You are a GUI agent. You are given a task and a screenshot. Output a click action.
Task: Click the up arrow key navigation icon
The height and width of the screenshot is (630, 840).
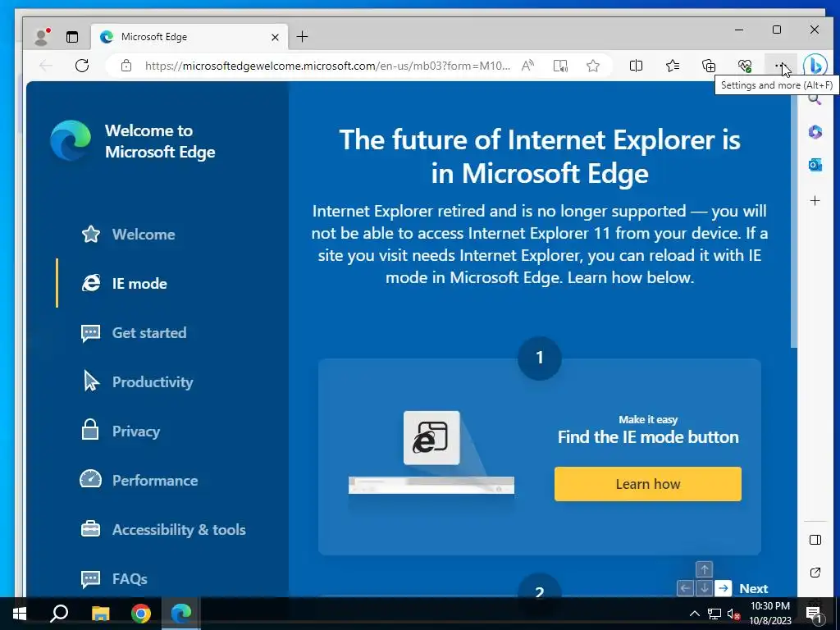coord(704,569)
